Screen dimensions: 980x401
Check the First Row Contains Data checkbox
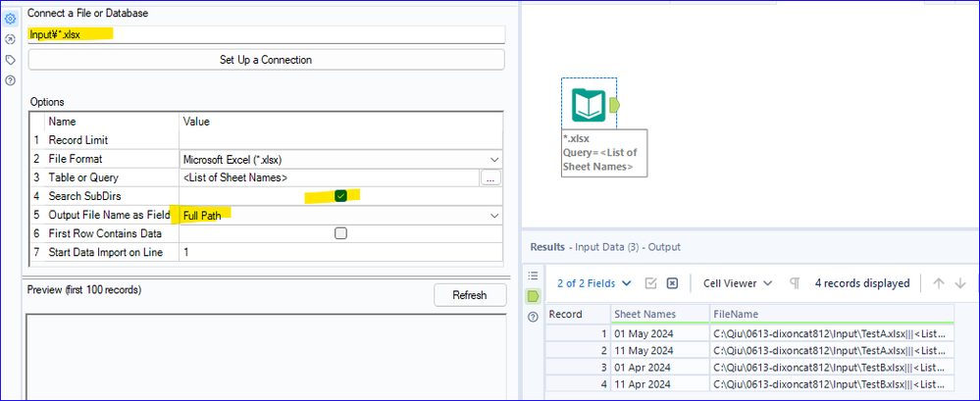[x=340, y=233]
